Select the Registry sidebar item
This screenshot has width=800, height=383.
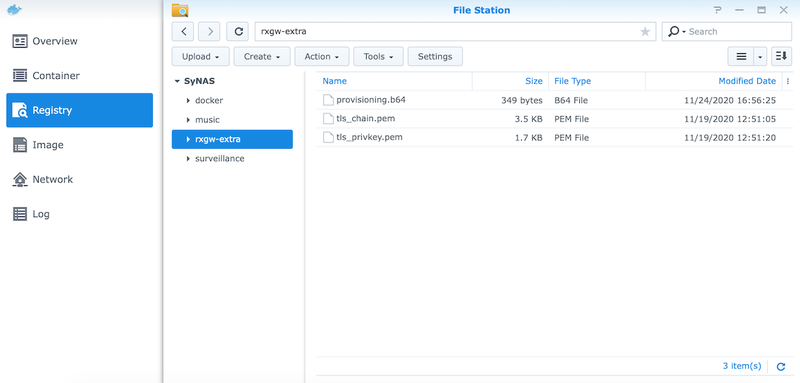coord(79,110)
